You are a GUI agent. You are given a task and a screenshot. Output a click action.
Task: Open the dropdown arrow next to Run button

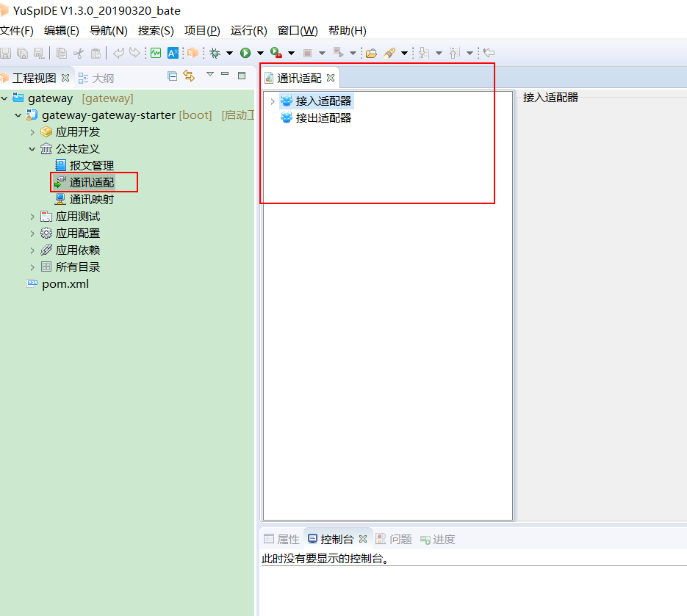(x=260, y=53)
